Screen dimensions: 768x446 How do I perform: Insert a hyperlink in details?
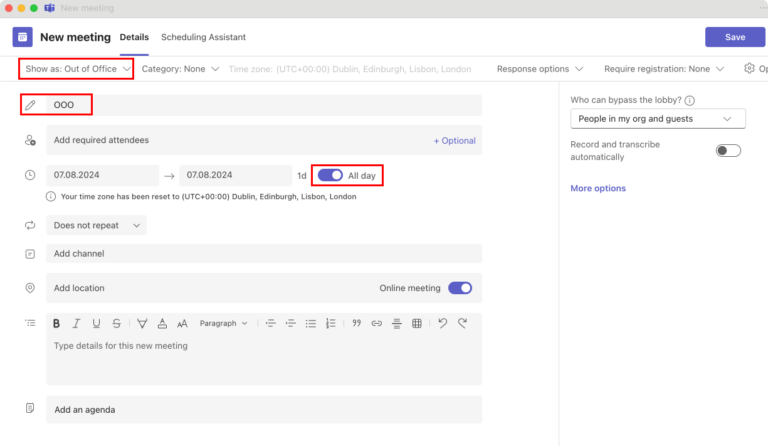377,323
